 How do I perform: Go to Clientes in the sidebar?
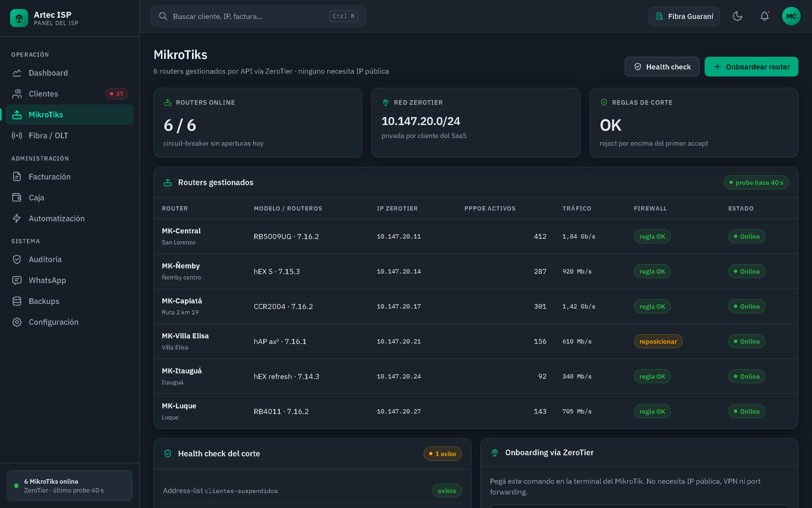(70, 94)
